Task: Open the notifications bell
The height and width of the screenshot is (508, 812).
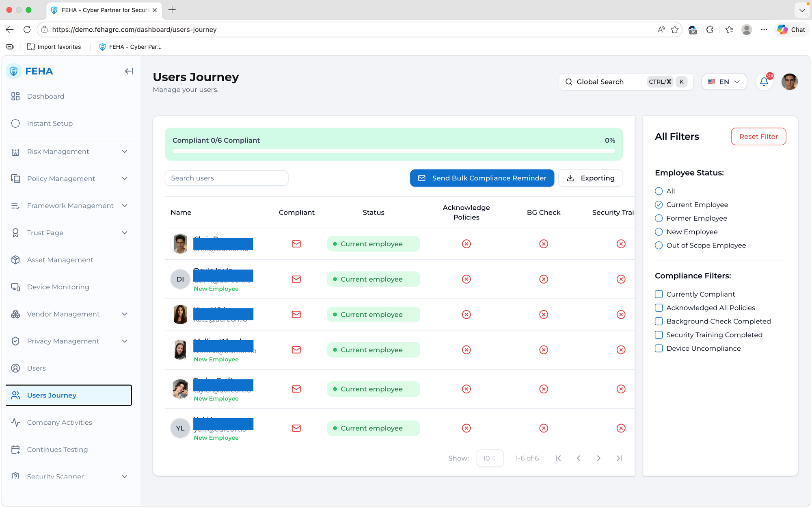Action: click(764, 82)
